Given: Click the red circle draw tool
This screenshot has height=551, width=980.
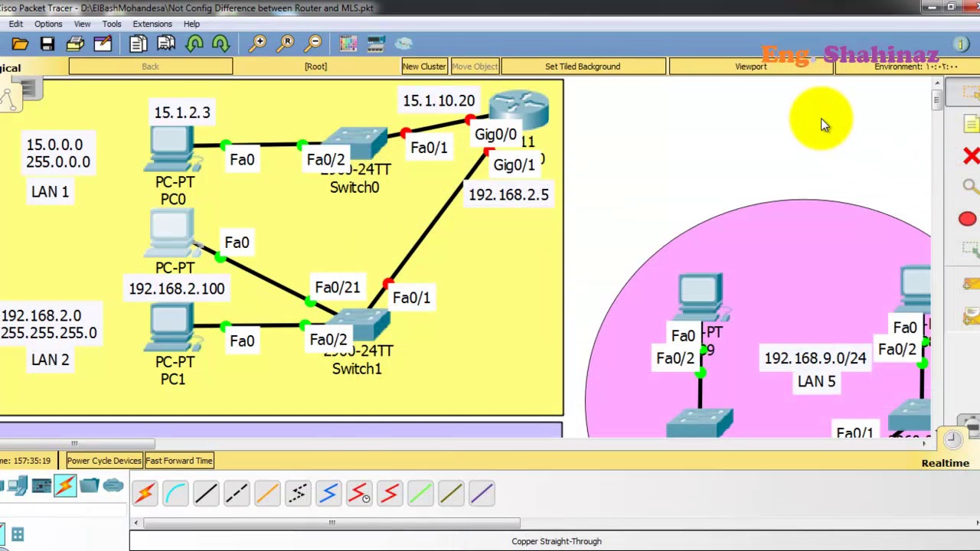Looking at the screenshot, I should (968, 220).
